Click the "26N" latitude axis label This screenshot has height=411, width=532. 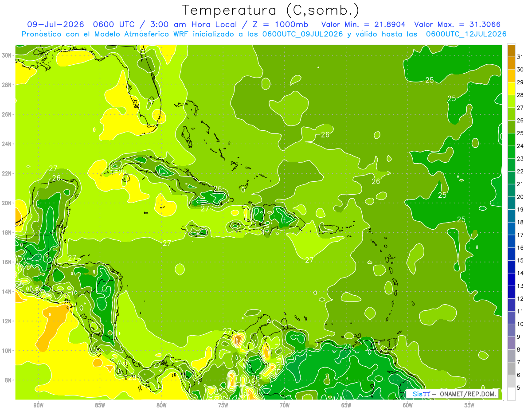click(8, 114)
